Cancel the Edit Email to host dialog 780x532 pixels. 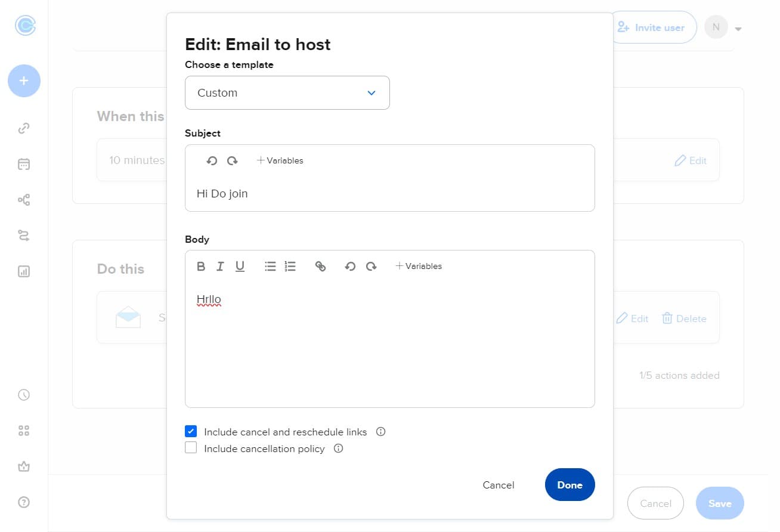click(x=498, y=485)
